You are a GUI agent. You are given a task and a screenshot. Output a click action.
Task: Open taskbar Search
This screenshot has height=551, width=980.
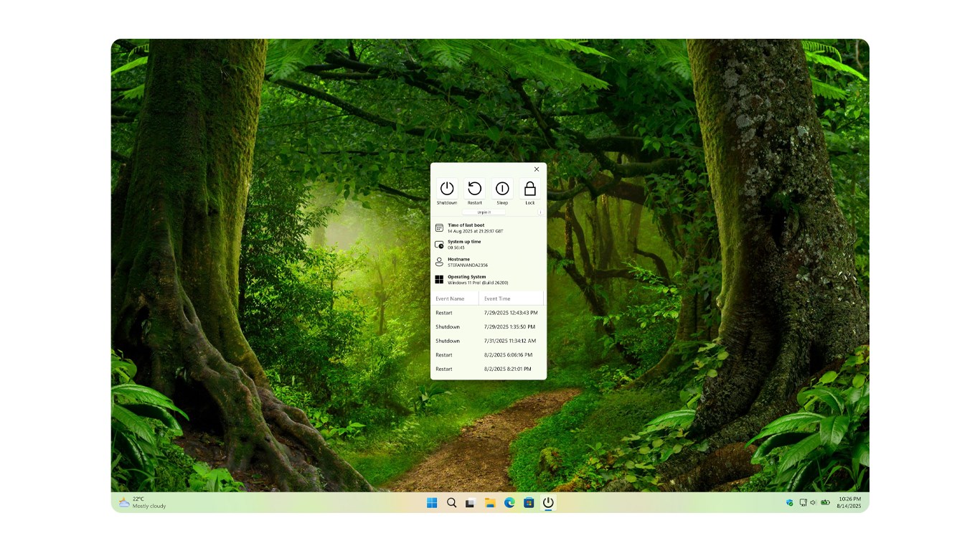(451, 503)
